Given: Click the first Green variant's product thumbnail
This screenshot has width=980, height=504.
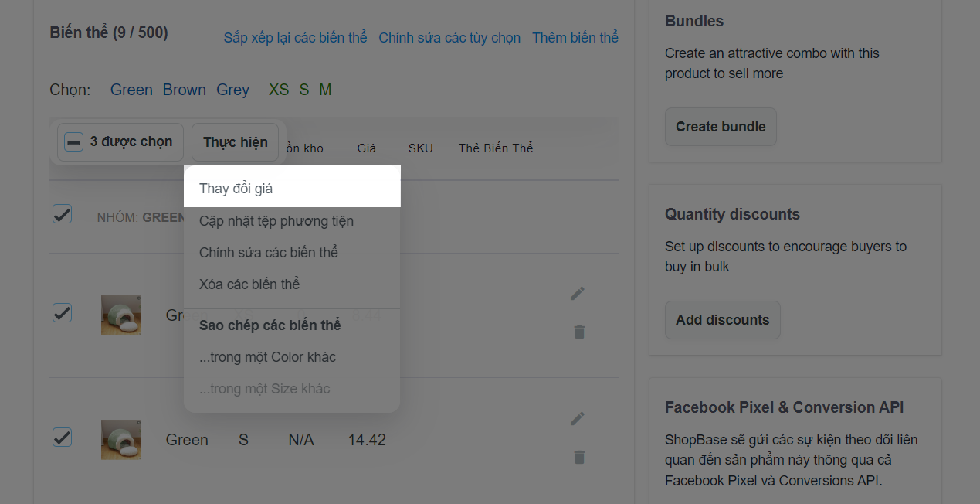Looking at the screenshot, I should click(x=121, y=315).
